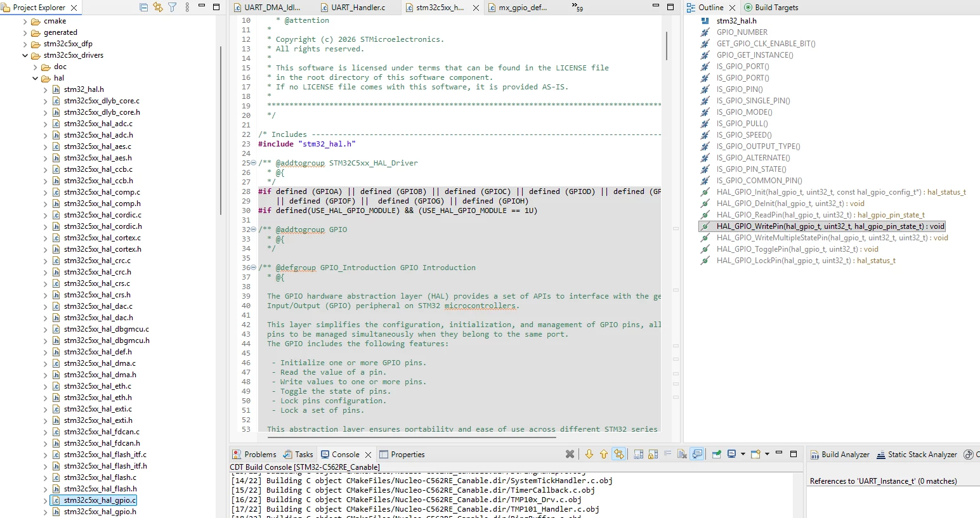Click the editor vertical scrollbar thumb
Screen dimensions: 980x518
click(666, 46)
